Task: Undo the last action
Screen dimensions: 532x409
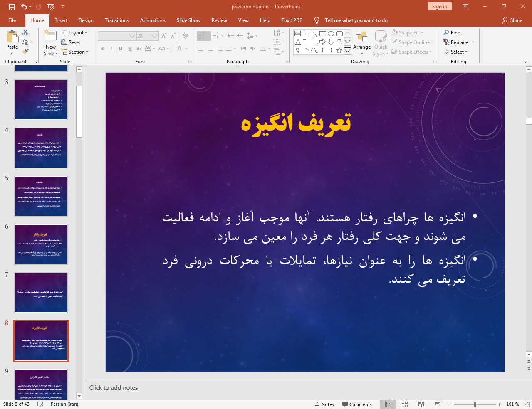Action: coord(24,7)
